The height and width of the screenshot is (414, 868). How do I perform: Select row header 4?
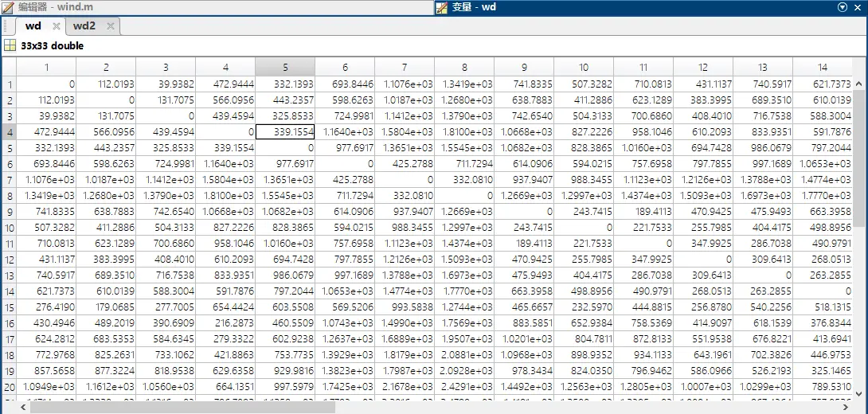9,132
